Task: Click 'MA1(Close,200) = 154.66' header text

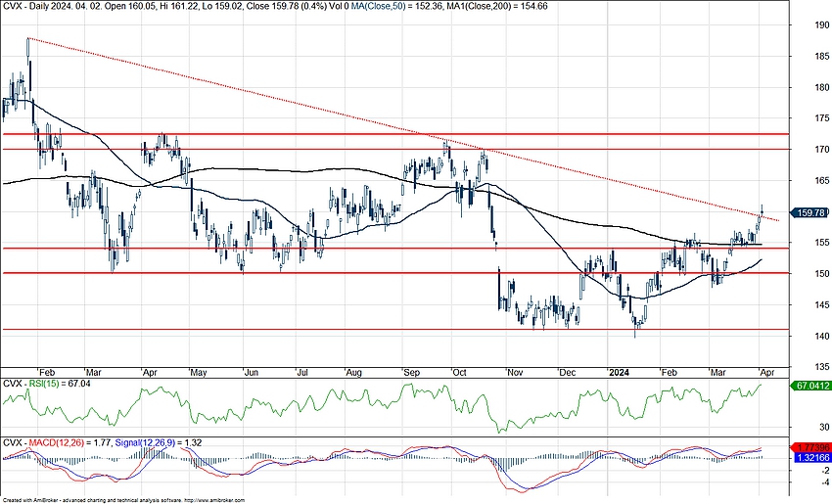Action: click(498, 6)
